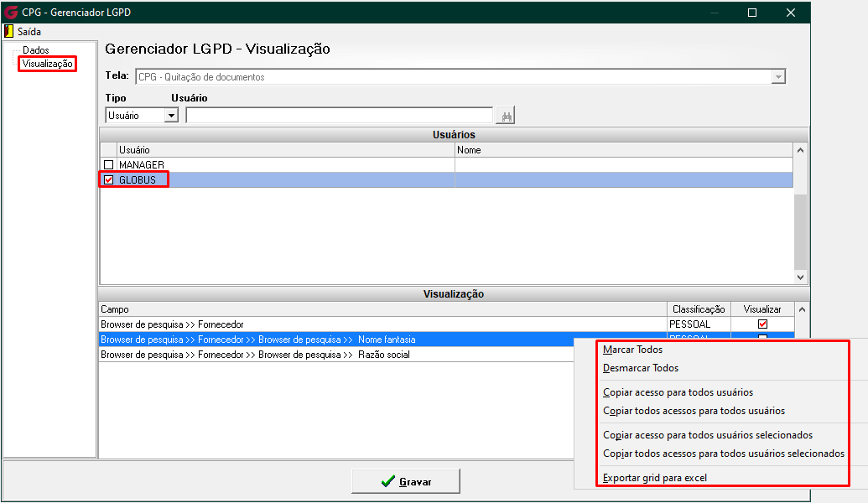The width and height of the screenshot is (868, 503).
Task: Click the Classificação column header
Action: 699,309
